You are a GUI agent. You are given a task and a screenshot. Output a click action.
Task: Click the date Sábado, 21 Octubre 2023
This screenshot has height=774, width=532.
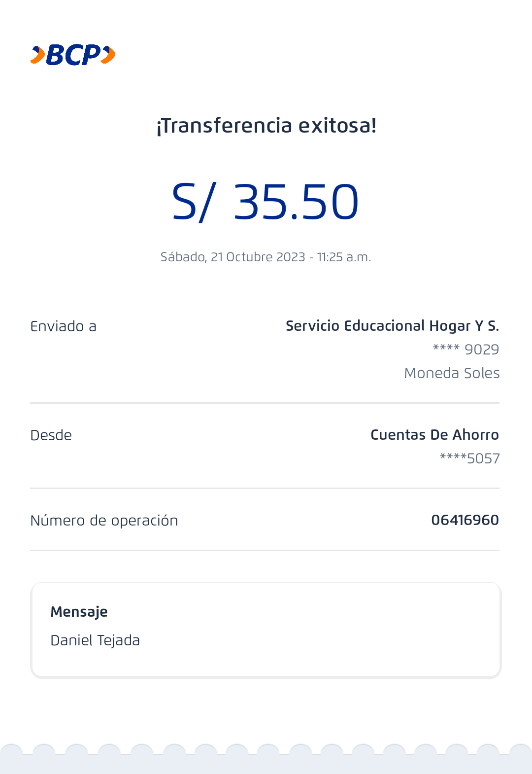(233, 257)
